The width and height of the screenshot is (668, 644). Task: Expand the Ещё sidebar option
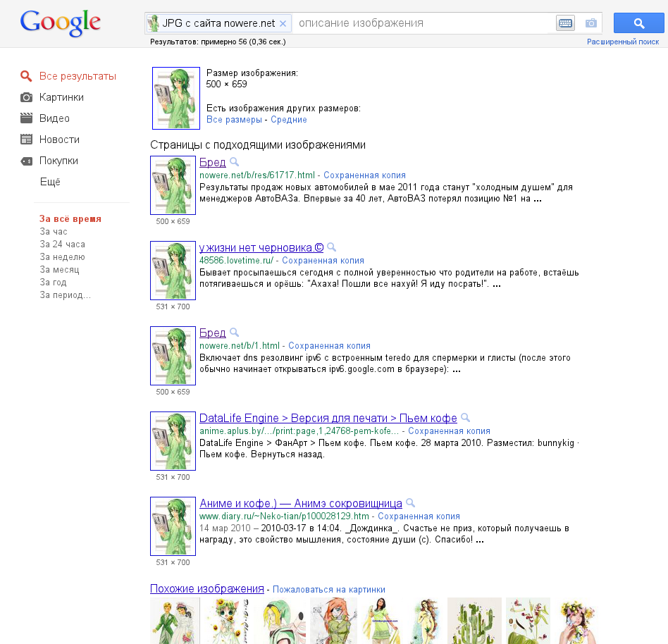50,182
